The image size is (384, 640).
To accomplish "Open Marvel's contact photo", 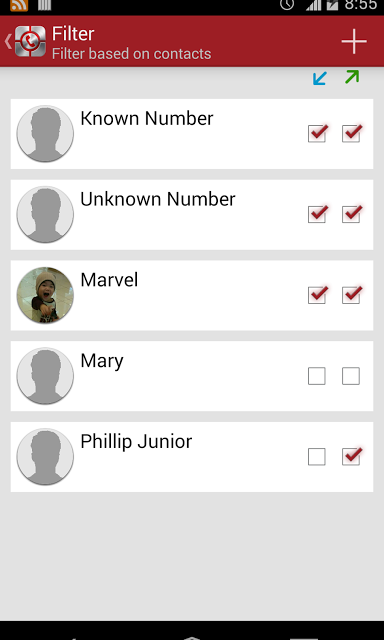I will (x=45, y=295).
